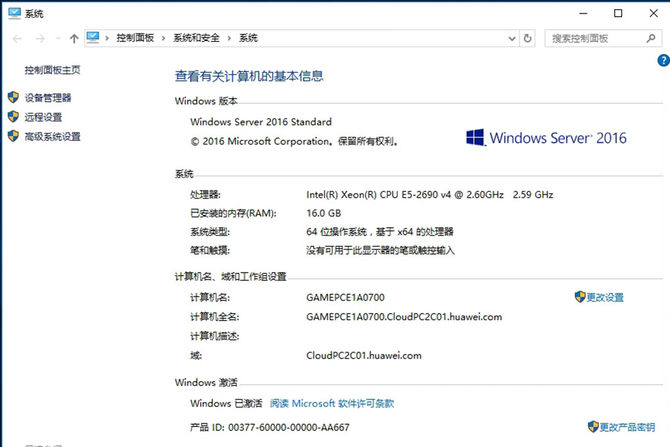Image resolution: width=670 pixels, height=447 pixels.
Task: Expand chevron after 系统和安全 breadcrumb
Action: click(229, 38)
